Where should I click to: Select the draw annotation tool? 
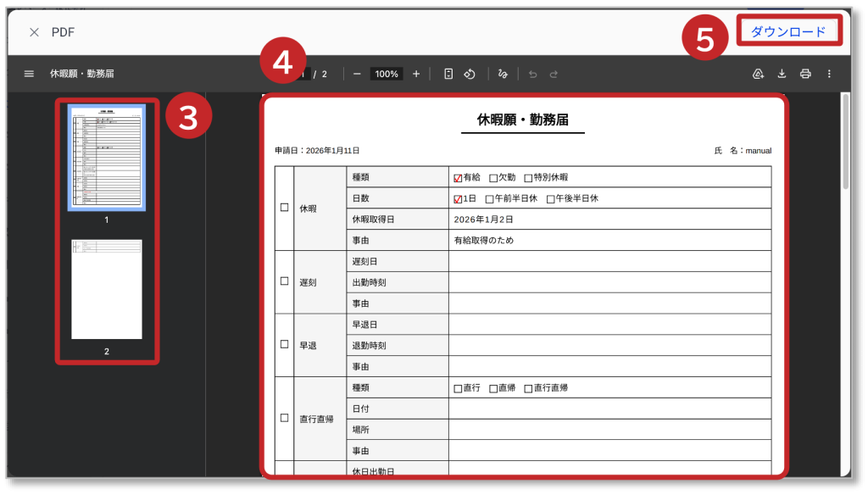point(503,74)
